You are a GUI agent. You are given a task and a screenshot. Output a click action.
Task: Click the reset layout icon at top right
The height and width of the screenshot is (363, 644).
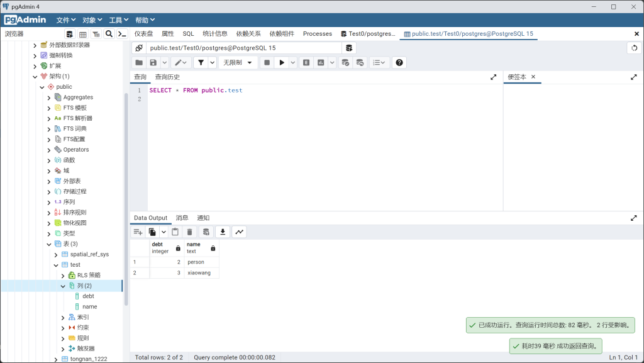click(634, 48)
